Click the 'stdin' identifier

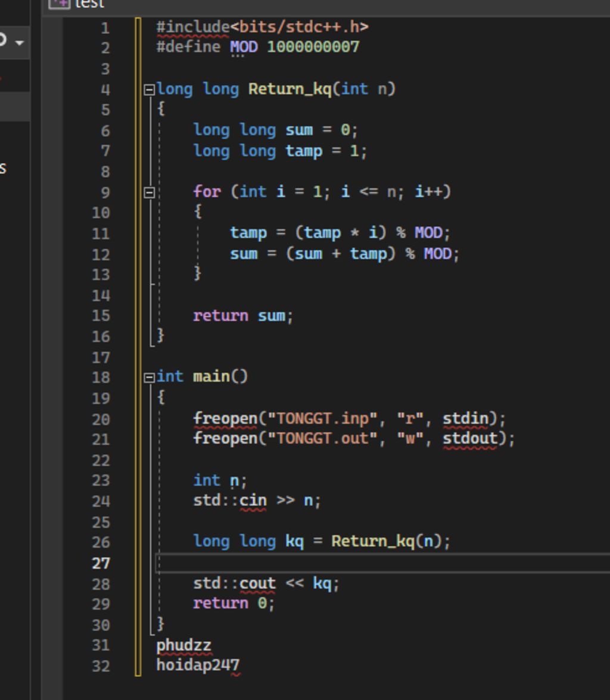tap(466, 418)
